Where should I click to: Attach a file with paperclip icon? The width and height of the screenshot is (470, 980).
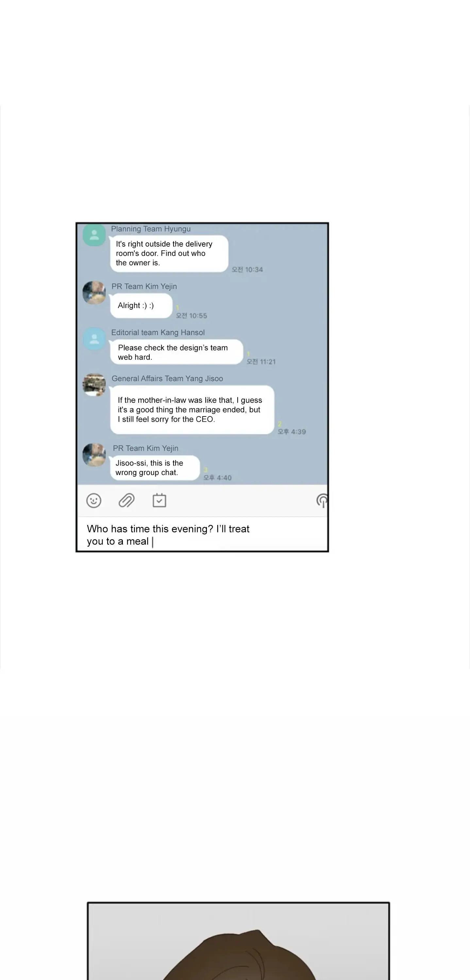126,500
